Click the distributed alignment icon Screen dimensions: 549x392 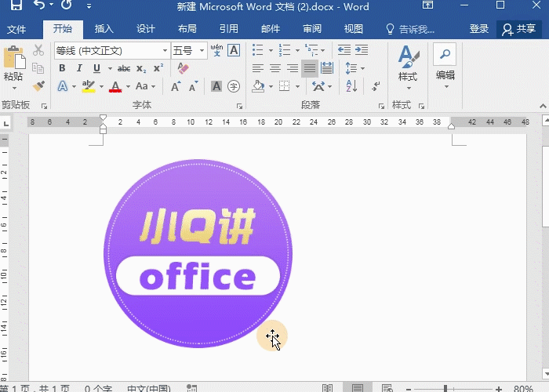[x=327, y=68]
